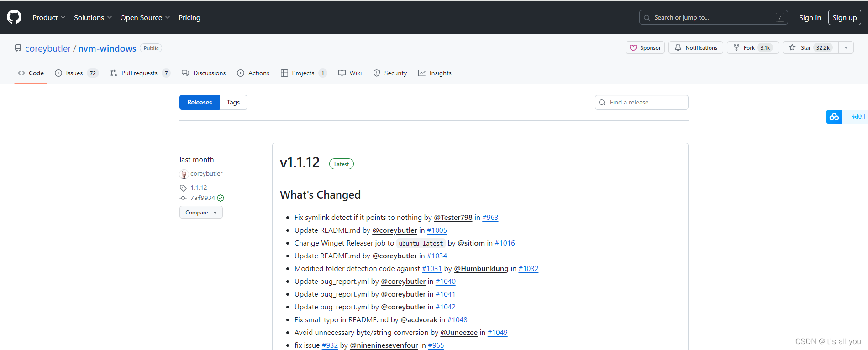Open the Projects tab
Image resolution: width=868 pixels, height=350 pixels.
click(x=304, y=73)
